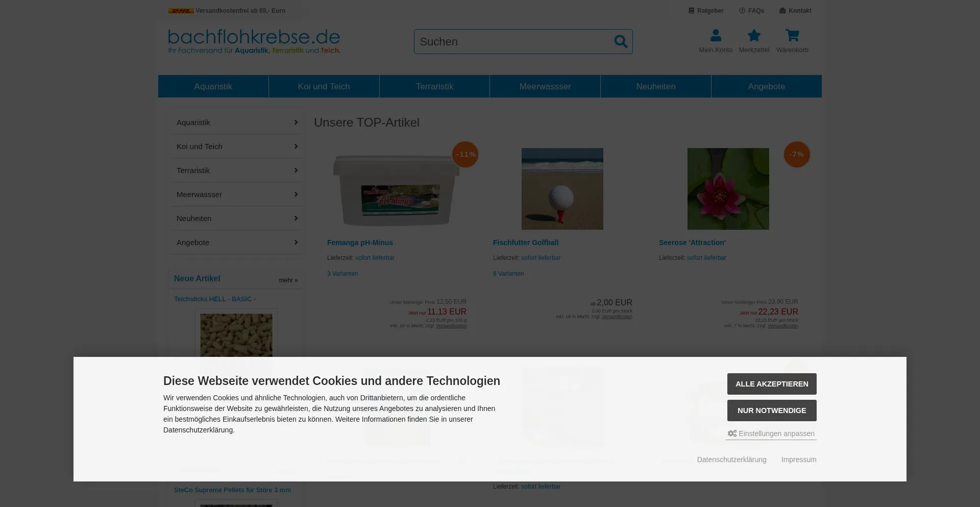Screen dimensions: 980x507
Task: Click Versandkostenfrei ab 69,- Euro text
Action: coord(240,11)
